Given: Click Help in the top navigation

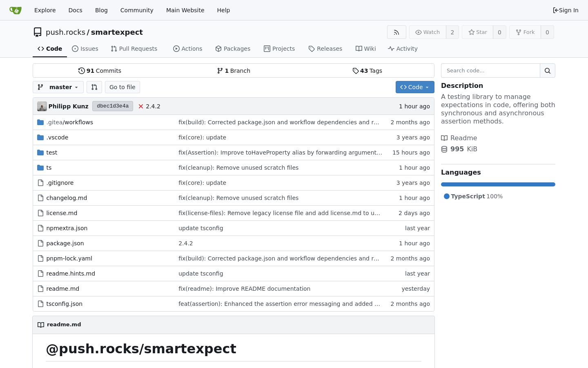Looking at the screenshot, I should point(223,10).
